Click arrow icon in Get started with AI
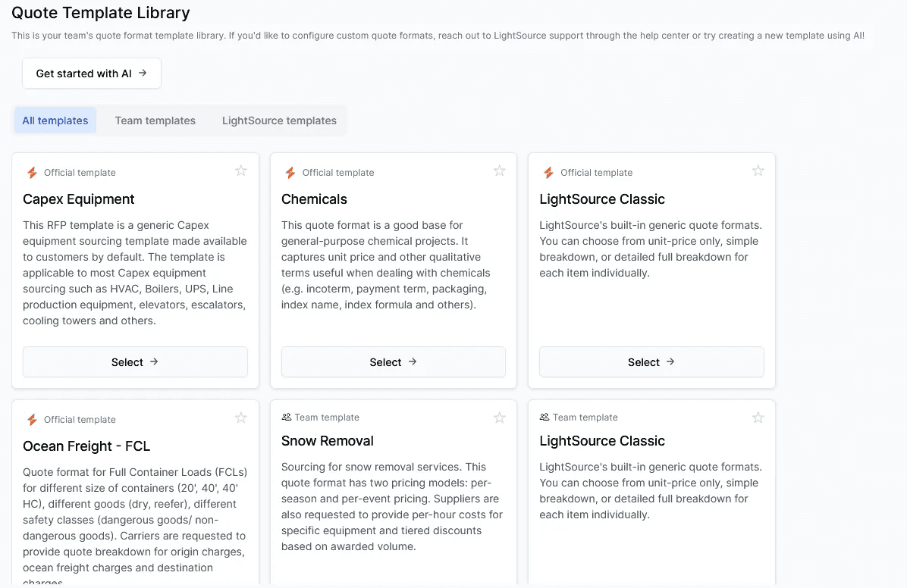907x588 pixels. (x=143, y=73)
